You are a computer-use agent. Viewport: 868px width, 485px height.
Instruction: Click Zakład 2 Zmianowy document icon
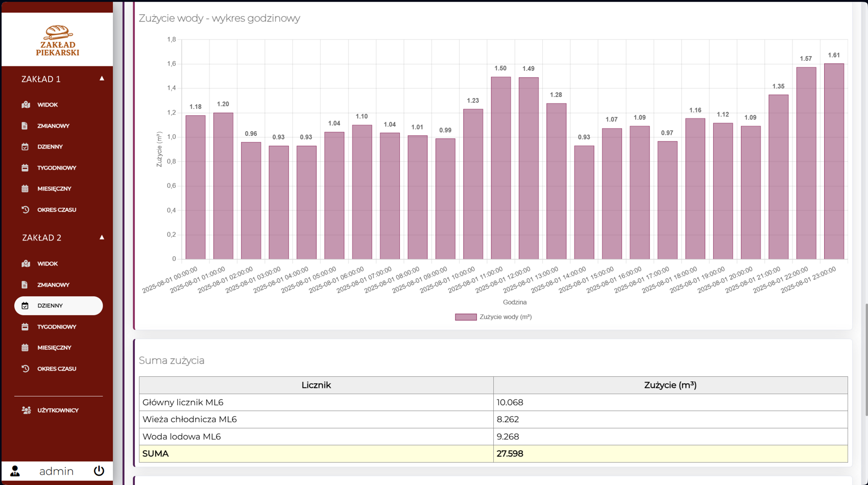pos(25,285)
